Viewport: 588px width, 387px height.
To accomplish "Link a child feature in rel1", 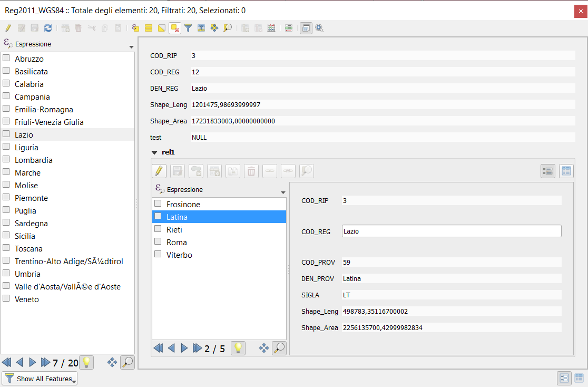I will [270, 171].
